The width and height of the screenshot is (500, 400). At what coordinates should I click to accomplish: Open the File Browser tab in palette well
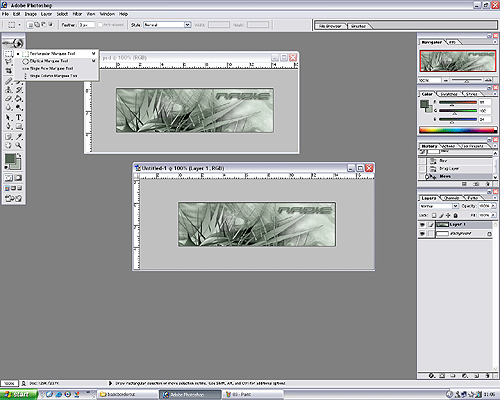tap(330, 26)
